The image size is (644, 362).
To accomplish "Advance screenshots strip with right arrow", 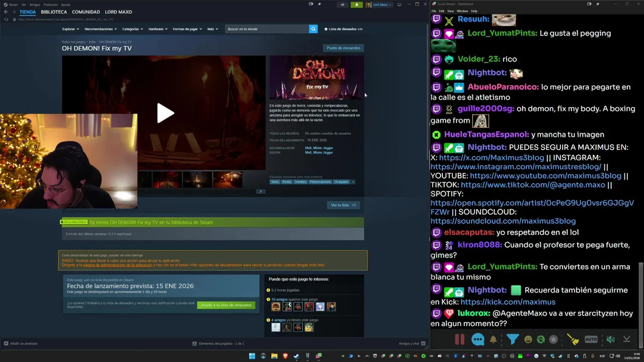I will point(260,192).
